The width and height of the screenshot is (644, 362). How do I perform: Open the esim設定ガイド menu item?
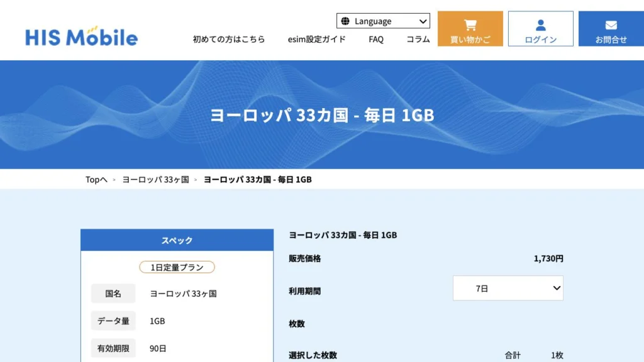click(317, 40)
